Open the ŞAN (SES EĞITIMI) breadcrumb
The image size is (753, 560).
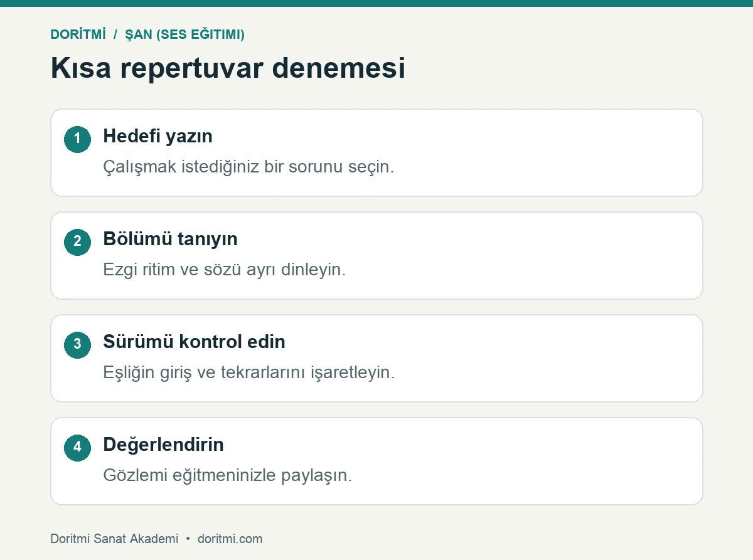pos(185,34)
